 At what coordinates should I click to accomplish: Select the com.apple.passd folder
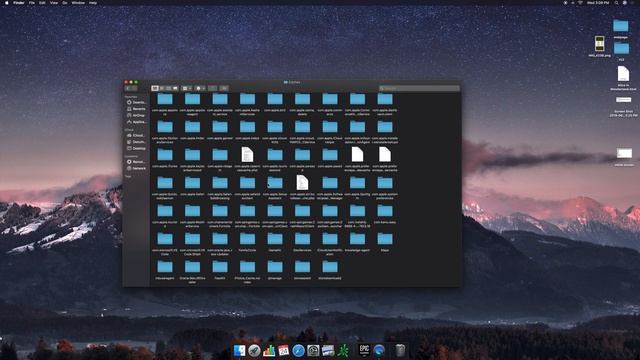tap(330, 155)
